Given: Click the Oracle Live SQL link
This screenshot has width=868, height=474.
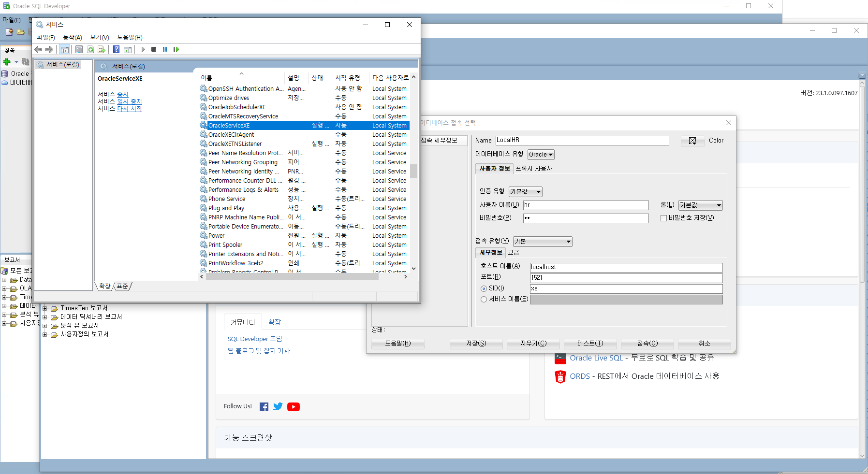Looking at the screenshot, I should [x=596, y=358].
